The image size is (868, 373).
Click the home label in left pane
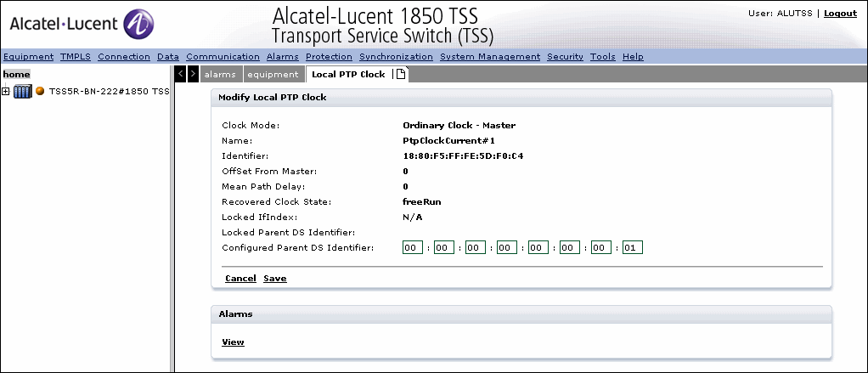tap(17, 74)
